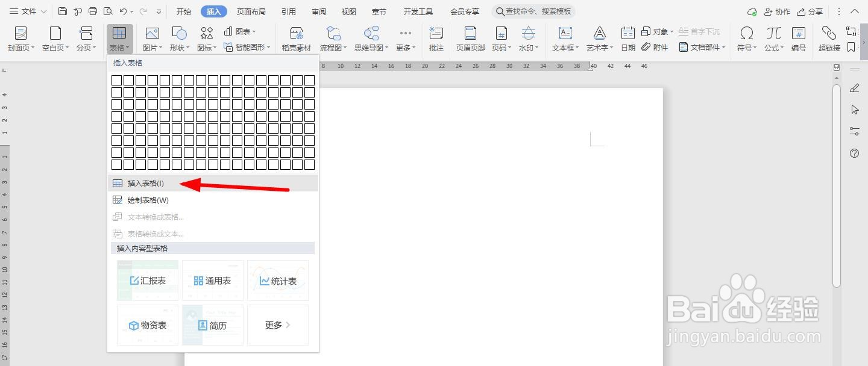The height and width of the screenshot is (366, 868).
Task: Click the help question mark icon in sidebar
Action: [x=854, y=154]
